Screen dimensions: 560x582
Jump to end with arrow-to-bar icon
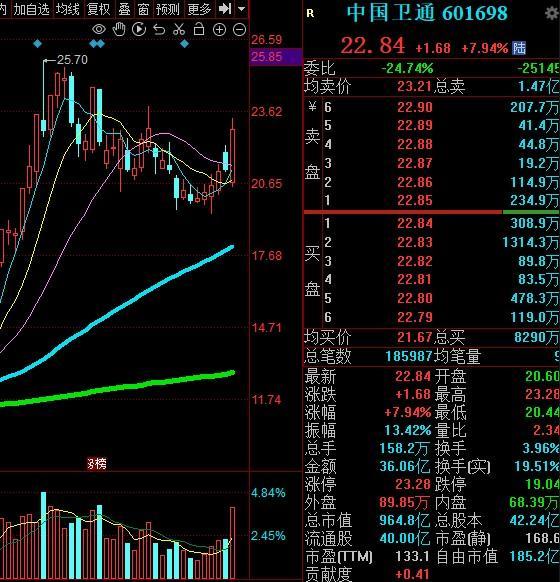225,9
